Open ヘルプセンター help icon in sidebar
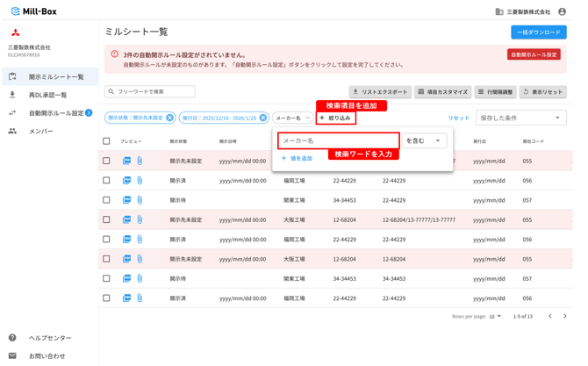Image resolution: width=588 pixels, height=366 pixels. [12, 338]
